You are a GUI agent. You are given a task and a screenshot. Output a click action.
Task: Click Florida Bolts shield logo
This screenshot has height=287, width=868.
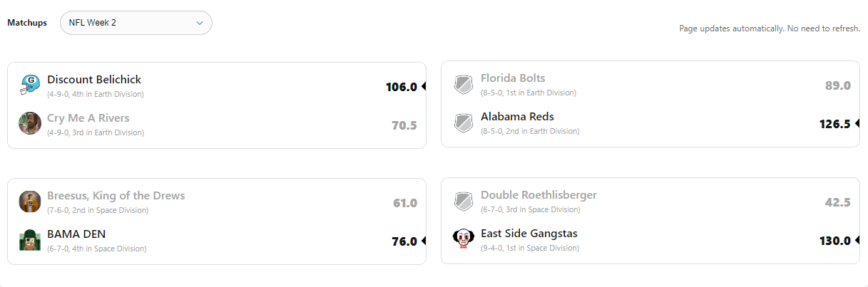(464, 85)
